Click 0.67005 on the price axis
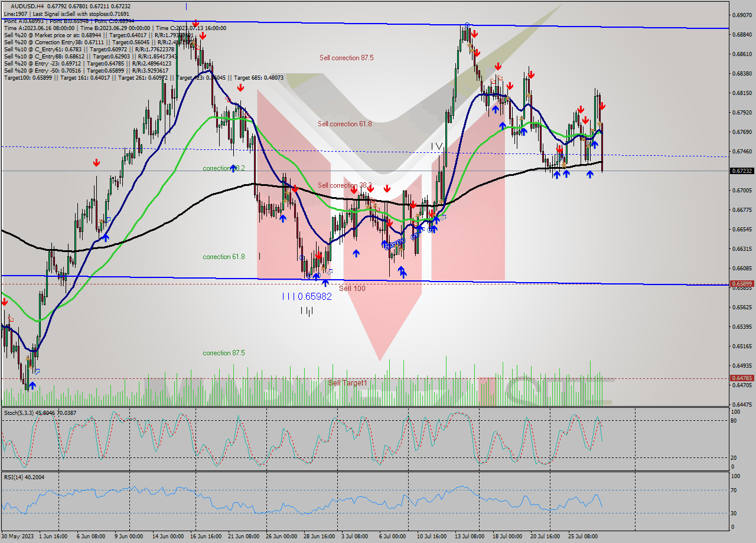The width and height of the screenshot is (756, 543). pos(742,190)
